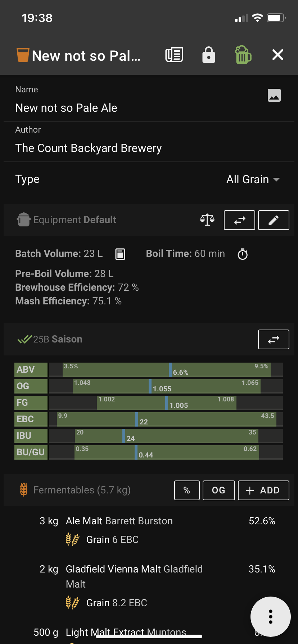The width and height of the screenshot is (298, 644).
Task: Toggle fermentables OG mode
Action: (218, 490)
